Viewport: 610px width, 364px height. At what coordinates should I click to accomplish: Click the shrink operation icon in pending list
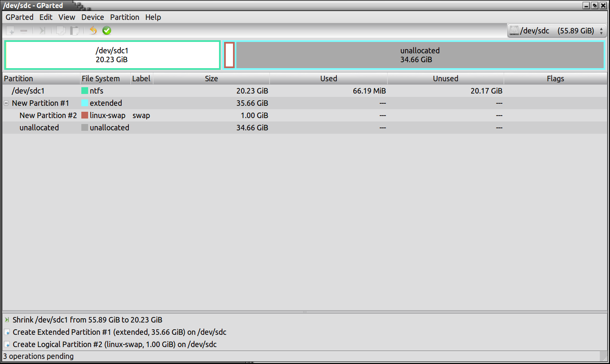[7, 320]
